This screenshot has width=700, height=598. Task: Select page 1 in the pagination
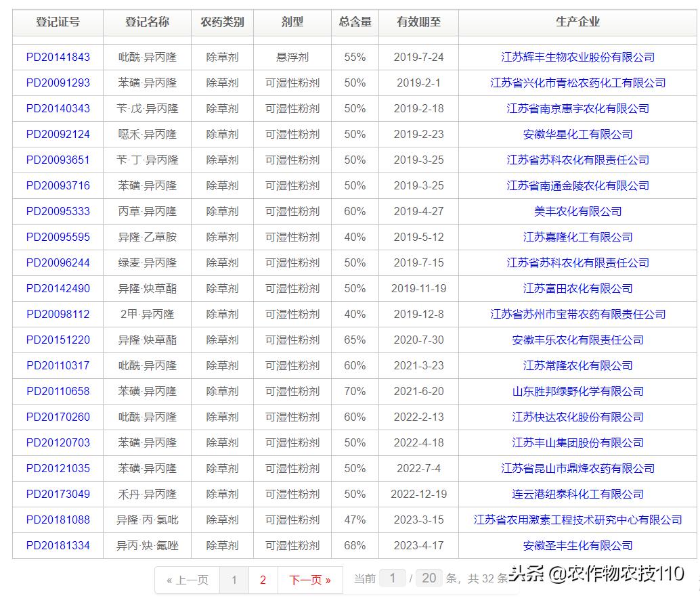234,581
